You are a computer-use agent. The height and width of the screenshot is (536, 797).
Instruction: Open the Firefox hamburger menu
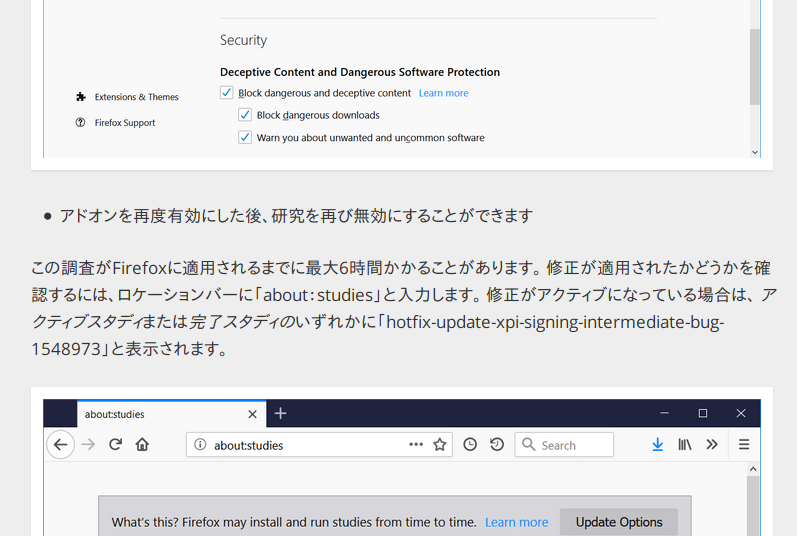(x=744, y=445)
